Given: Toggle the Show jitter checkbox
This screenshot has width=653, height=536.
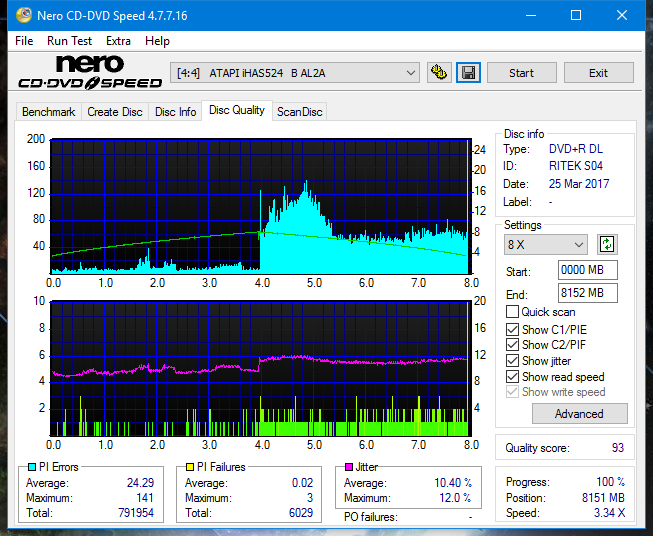Looking at the screenshot, I should pos(513,361).
